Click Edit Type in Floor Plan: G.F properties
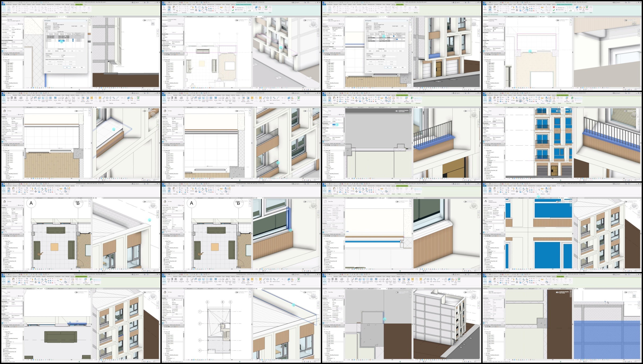Viewport: 643px width, 364px height. pos(342,296)
